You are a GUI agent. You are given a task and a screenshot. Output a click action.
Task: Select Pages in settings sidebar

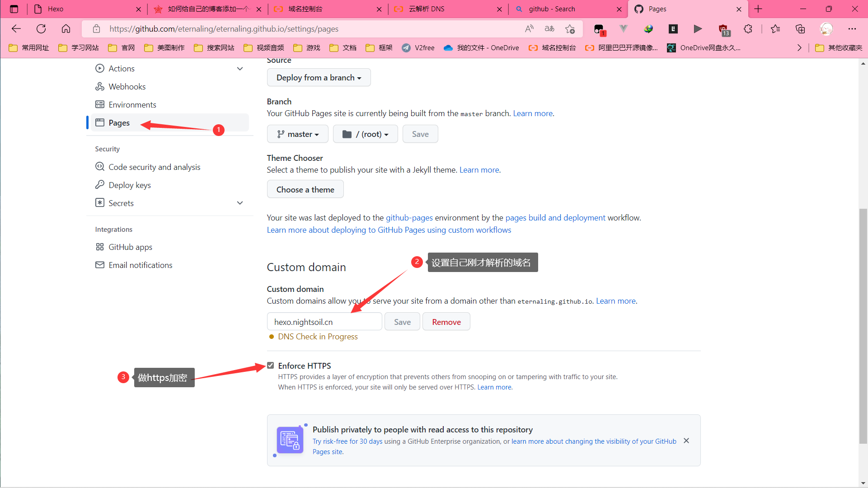tap(169, 123)
